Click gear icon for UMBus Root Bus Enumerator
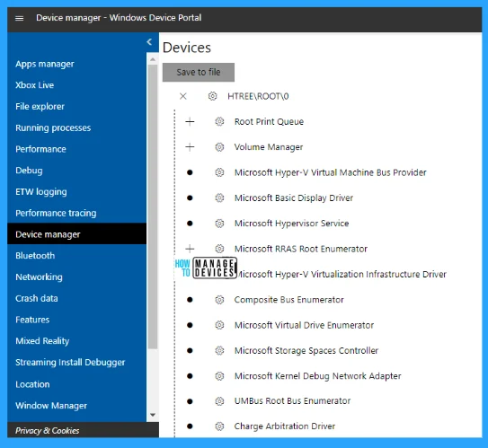Screen dimensions: 488x448 (x=219, y=401)
